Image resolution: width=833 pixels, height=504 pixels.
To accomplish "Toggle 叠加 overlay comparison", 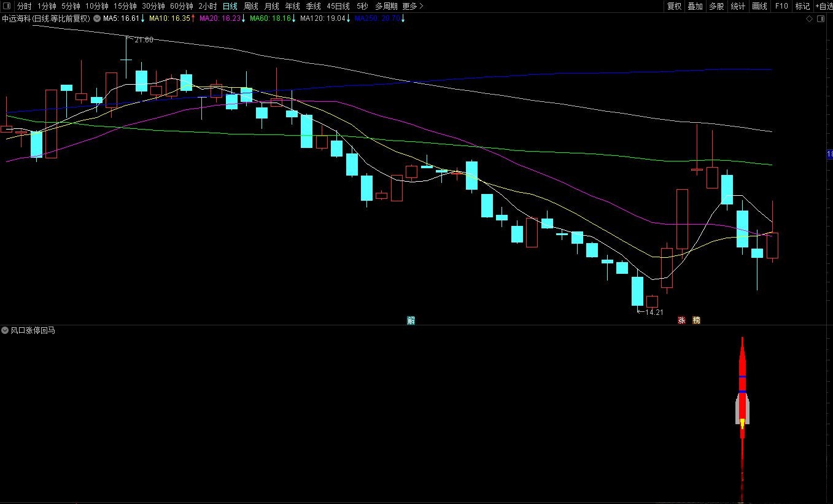I will click(695, 6).
